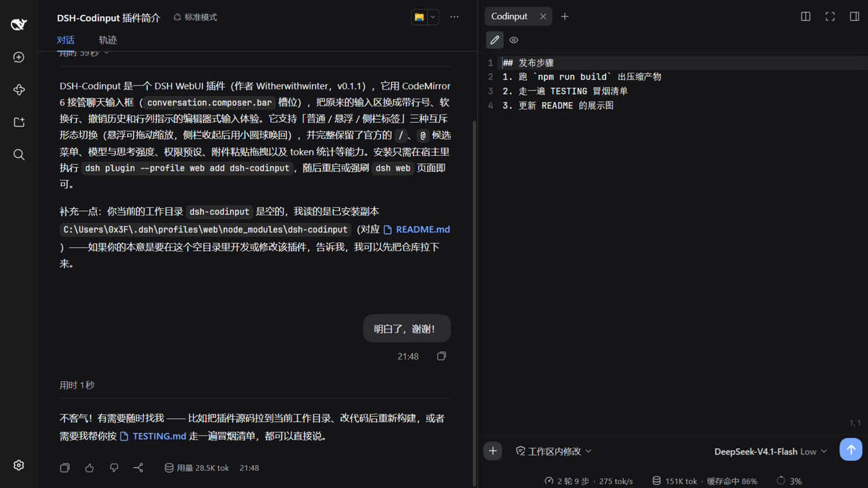
Task: Click the 151K tok cache status
Action: pos(705,481)
